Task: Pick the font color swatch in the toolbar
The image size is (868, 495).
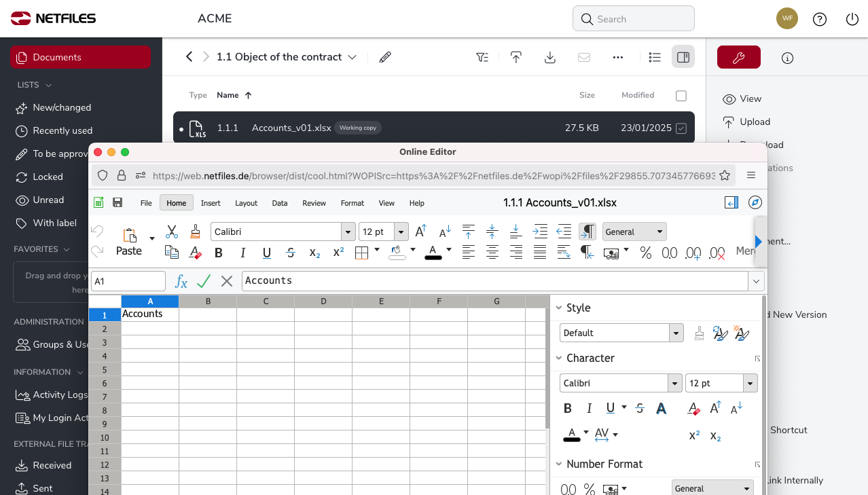Action: 433,253
